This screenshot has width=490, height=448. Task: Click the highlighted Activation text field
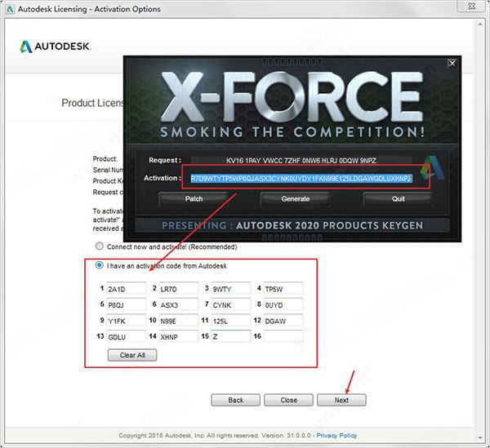click(x=301, y=177)
